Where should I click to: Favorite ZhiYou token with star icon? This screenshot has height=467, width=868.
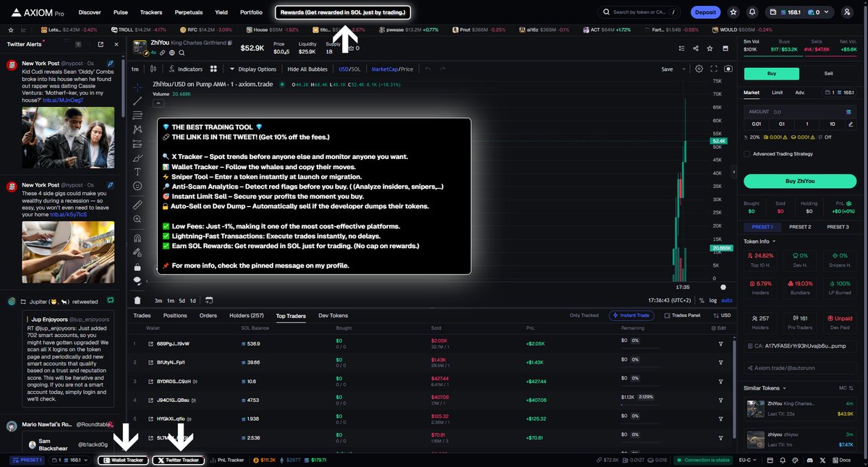click(x=710, y=48)
